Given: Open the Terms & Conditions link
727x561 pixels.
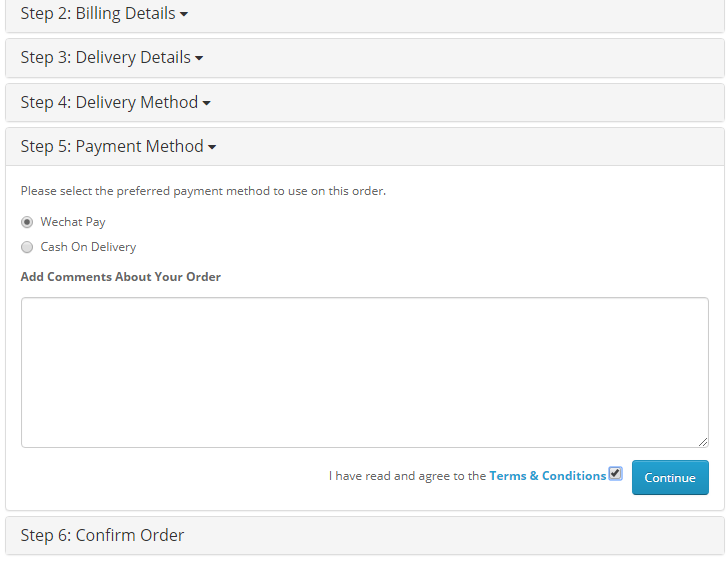Looking at the screenshot, I should [547, 476].
